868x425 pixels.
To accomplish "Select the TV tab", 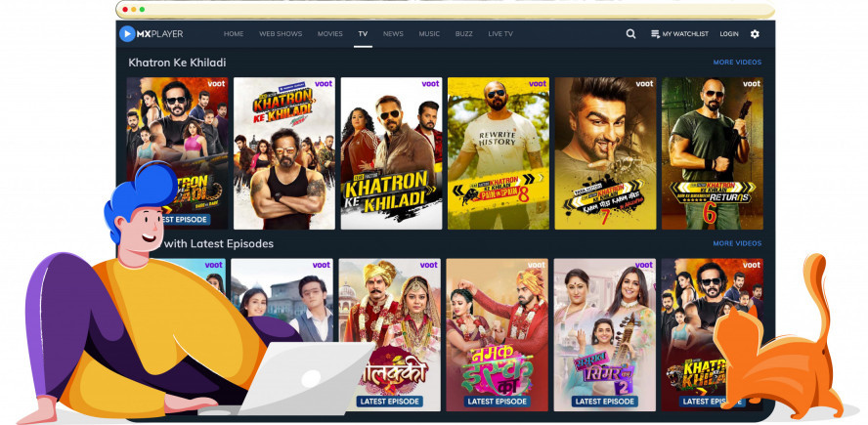I will tap(363, 34).
